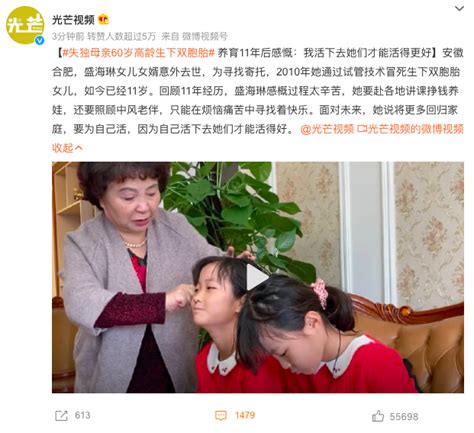Click the repost count 613
474x433 pixels.
(83, 415)
